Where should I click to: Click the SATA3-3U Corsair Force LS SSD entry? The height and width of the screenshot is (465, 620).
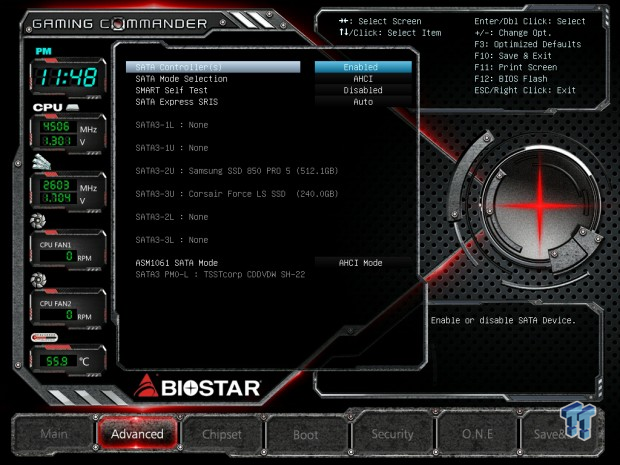[237, 194]
